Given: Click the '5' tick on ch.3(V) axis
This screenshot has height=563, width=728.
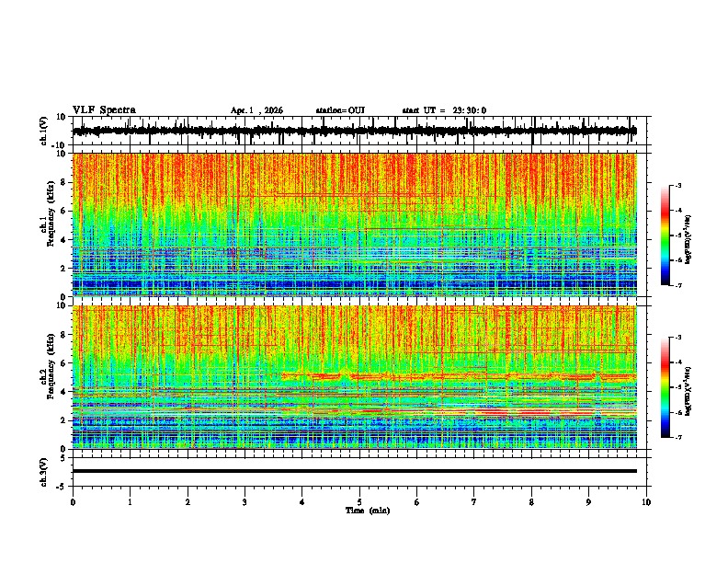Looking at the screenshot, I should click(x=64, y=458).
